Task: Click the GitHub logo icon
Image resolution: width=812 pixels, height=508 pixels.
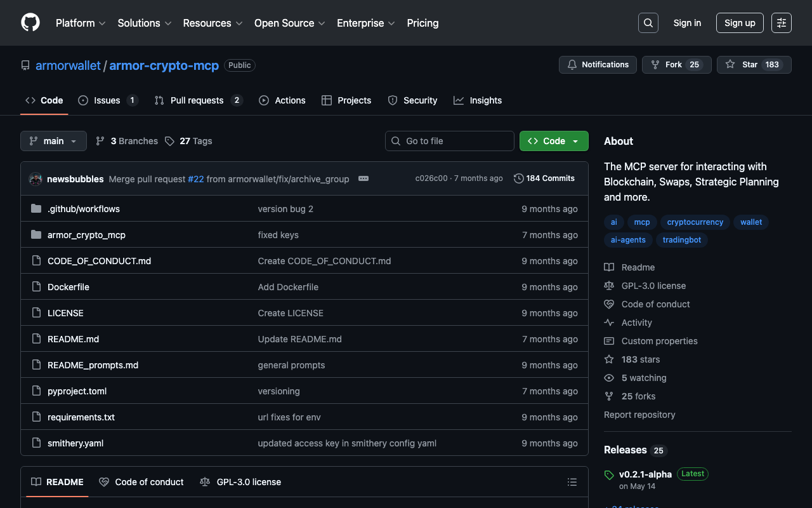Action: (30, 23)
